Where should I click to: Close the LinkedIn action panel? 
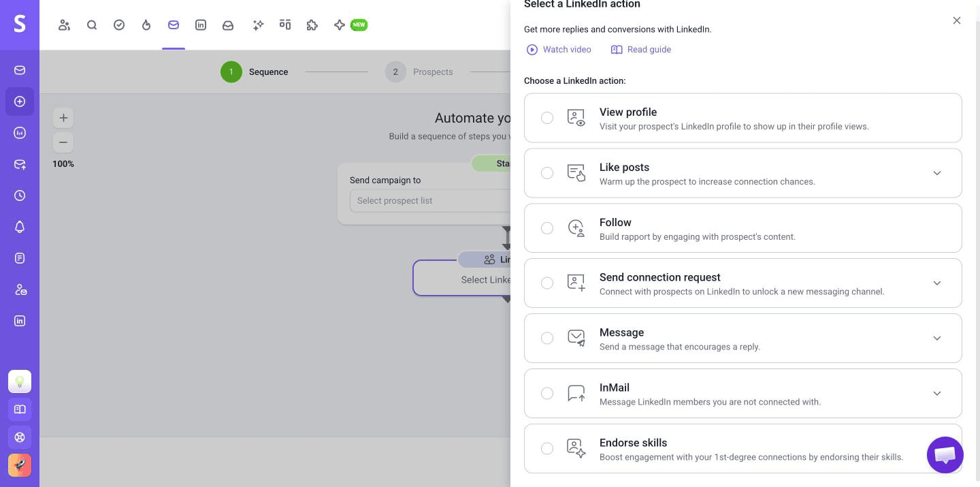click(957, 20)
